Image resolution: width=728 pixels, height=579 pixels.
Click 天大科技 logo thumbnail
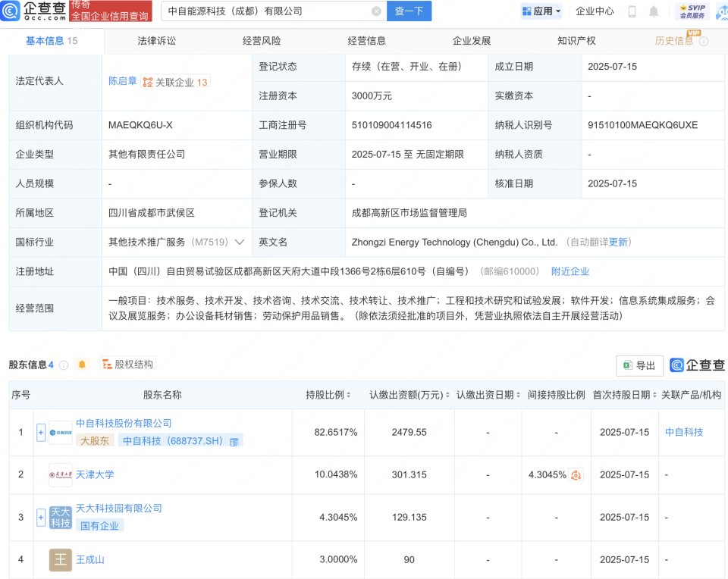pos(61,518)
